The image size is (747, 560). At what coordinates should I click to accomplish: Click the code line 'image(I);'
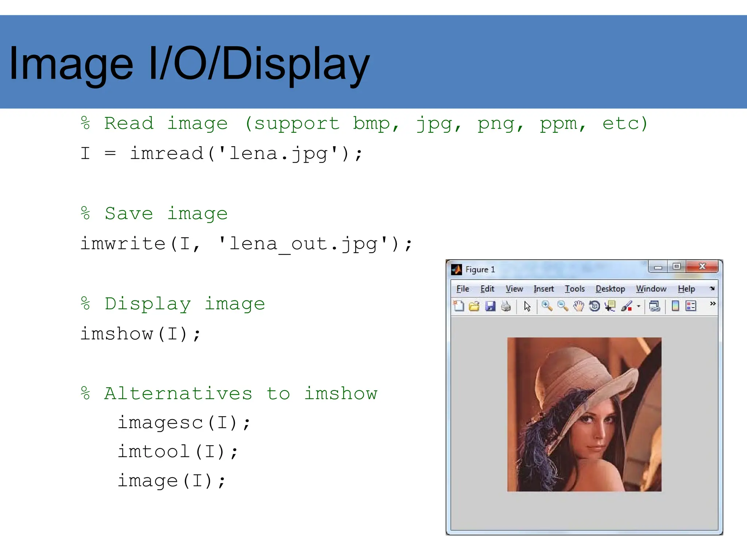172,481
